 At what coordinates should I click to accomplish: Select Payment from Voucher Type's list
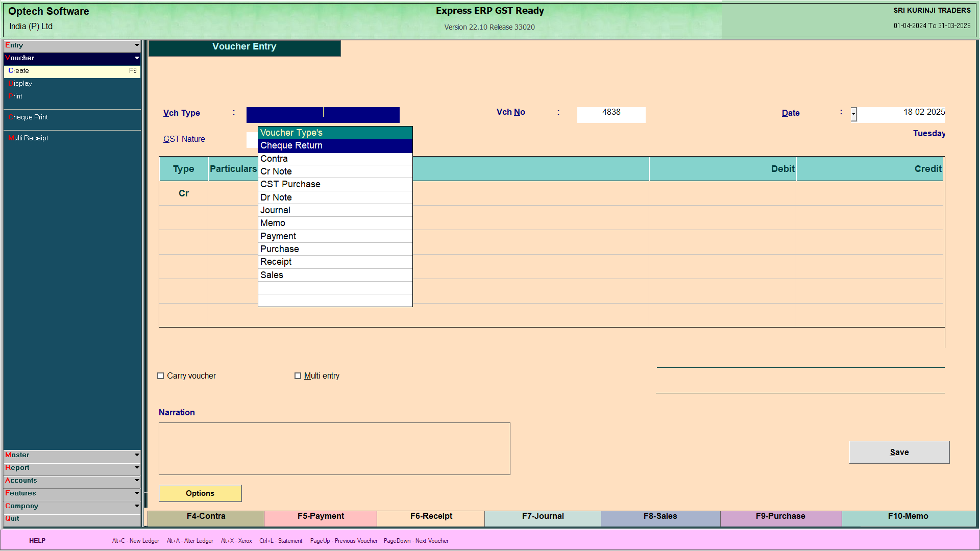278,236
